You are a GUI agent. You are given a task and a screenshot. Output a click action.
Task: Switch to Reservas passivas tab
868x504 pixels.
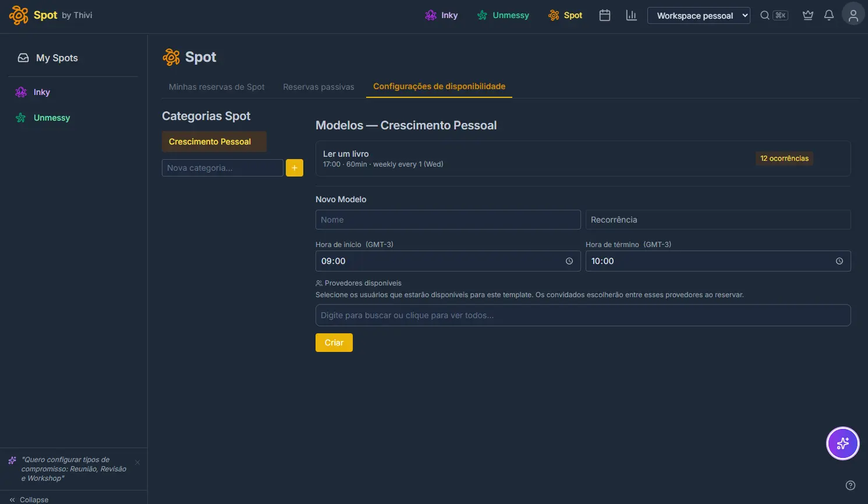[318, 87]
